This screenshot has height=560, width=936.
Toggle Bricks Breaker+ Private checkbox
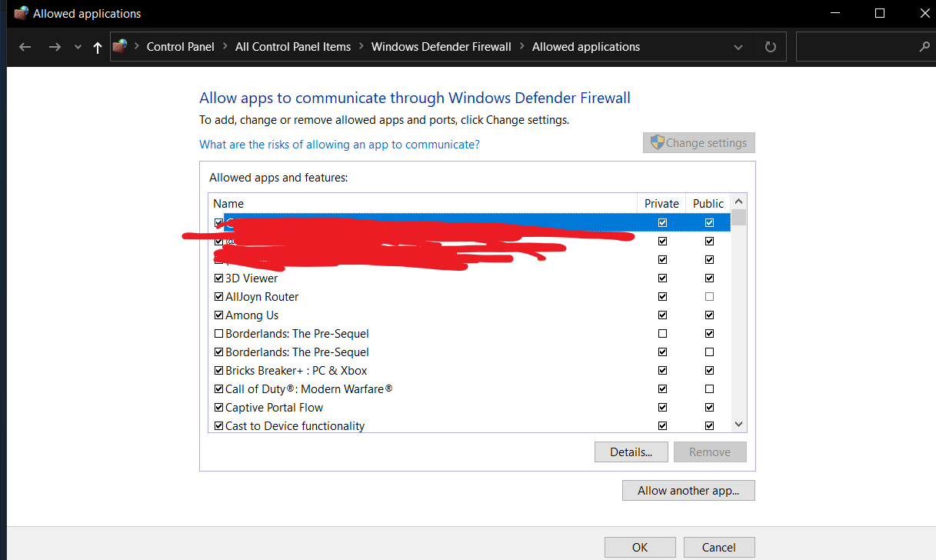[662, 371]
